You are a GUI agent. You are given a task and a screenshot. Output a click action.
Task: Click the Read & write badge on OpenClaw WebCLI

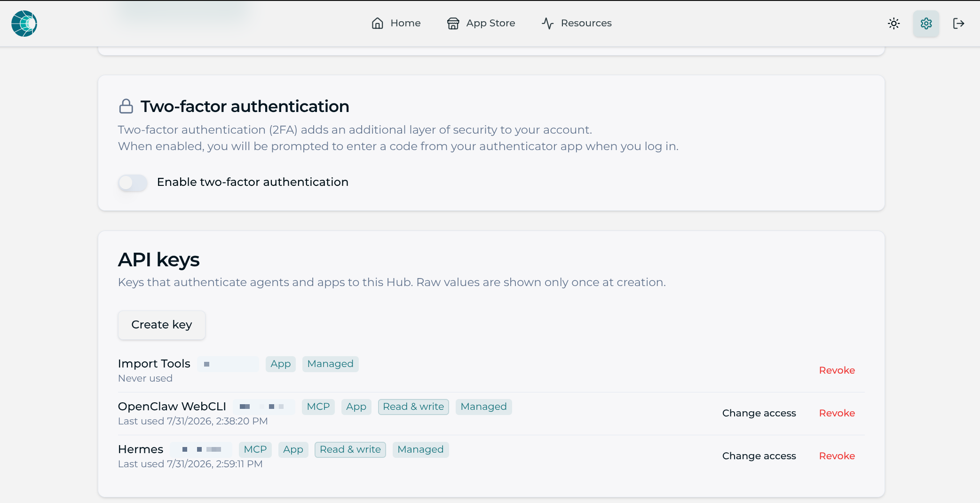pyautogui.click(x=413, y=407)
